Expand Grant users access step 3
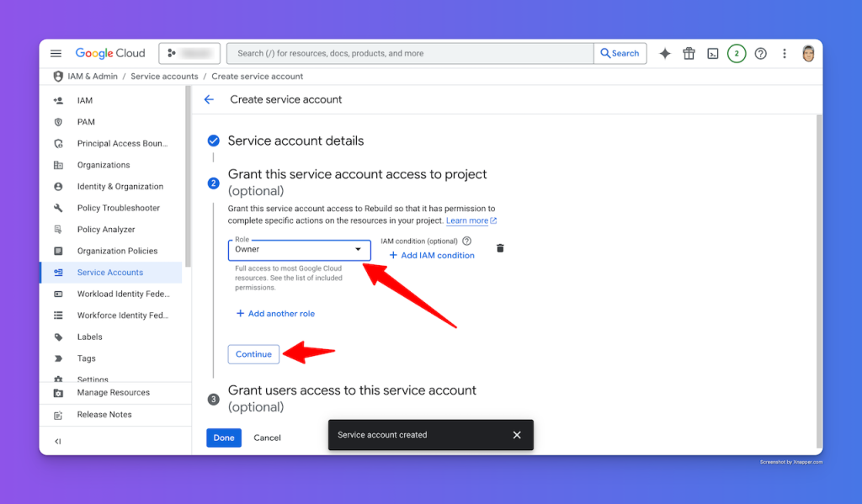862x504 pixels. (x=352, y=399)
